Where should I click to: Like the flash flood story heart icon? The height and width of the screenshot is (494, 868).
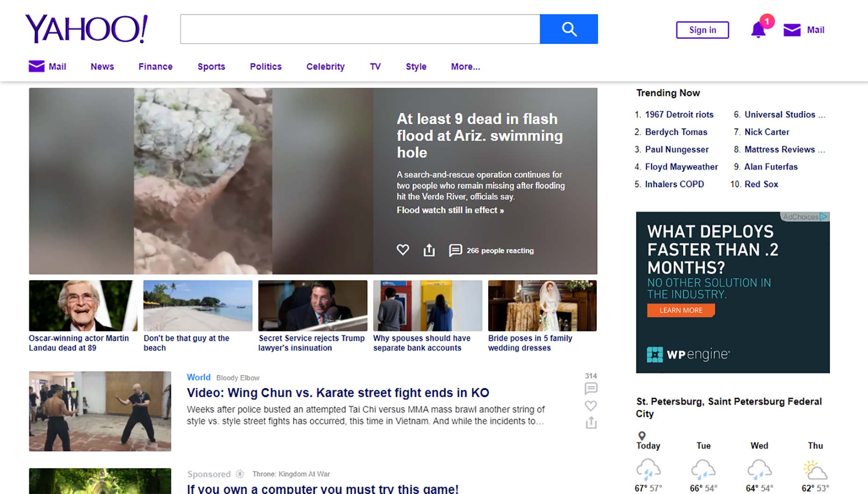[403, 250]
